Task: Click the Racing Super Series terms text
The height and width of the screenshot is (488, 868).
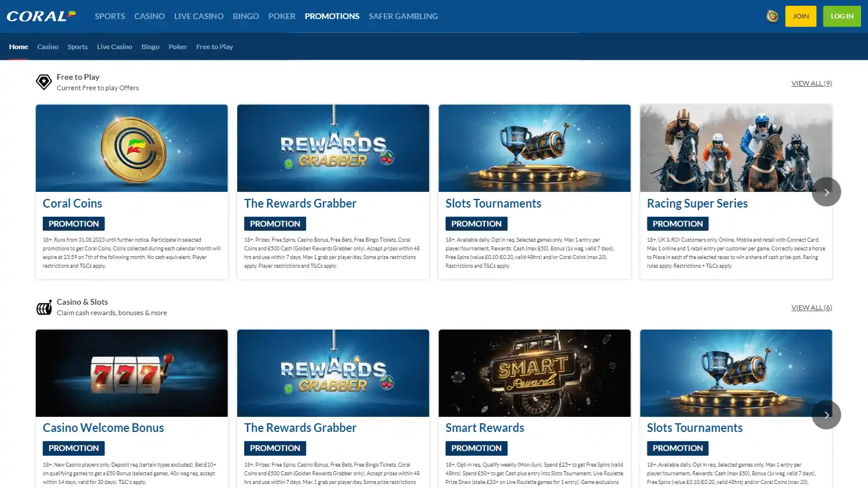Action: click(x=736, y=253)
